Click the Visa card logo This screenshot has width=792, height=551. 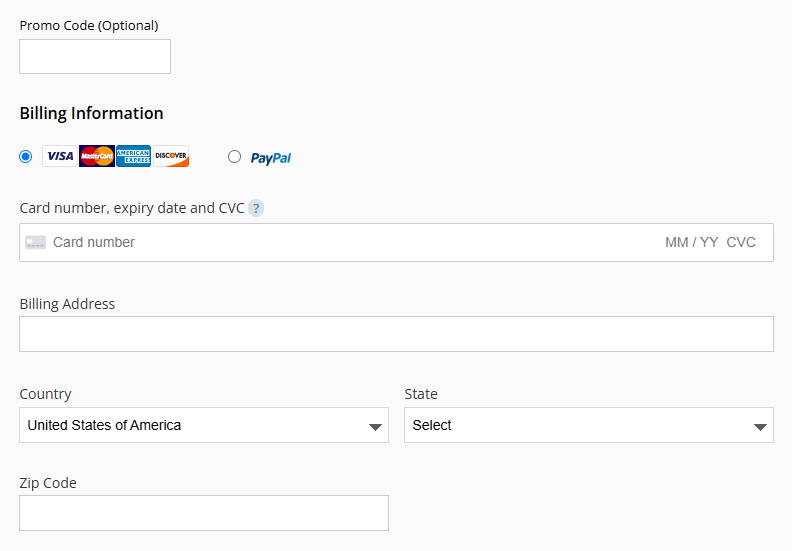pyautogui.click(x=60, y=156)
